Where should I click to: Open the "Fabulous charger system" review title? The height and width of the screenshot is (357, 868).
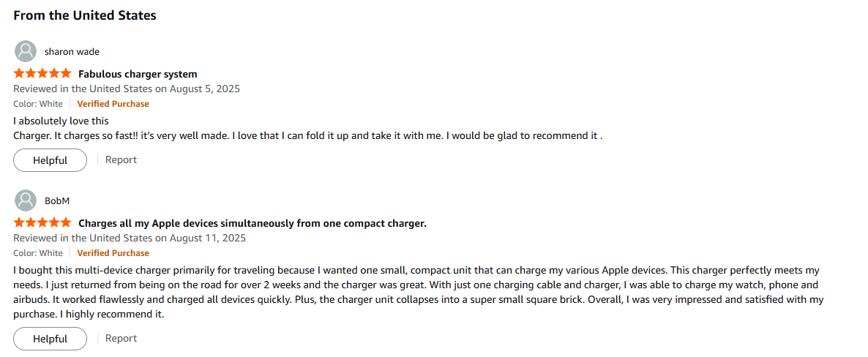tap(138, 74)
